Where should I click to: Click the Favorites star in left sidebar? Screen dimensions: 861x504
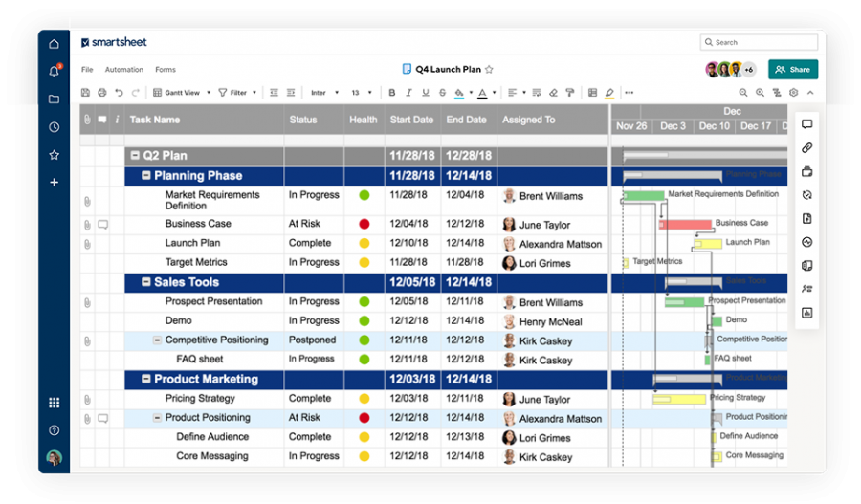click(x=54, y=155)
